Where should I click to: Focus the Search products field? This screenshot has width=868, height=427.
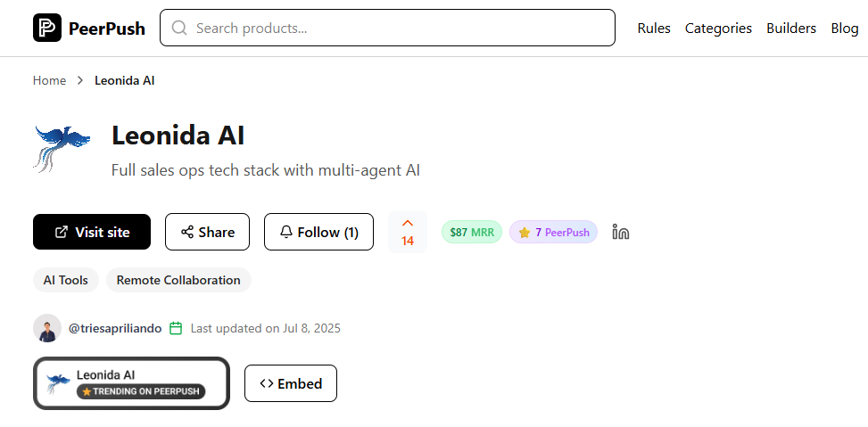[x=387, y=28]
